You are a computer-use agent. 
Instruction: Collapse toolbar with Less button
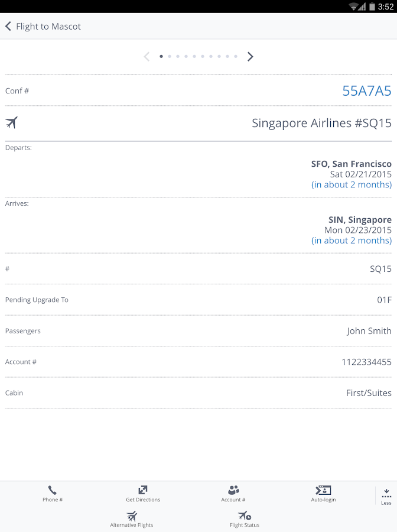[x=386, y=495]
